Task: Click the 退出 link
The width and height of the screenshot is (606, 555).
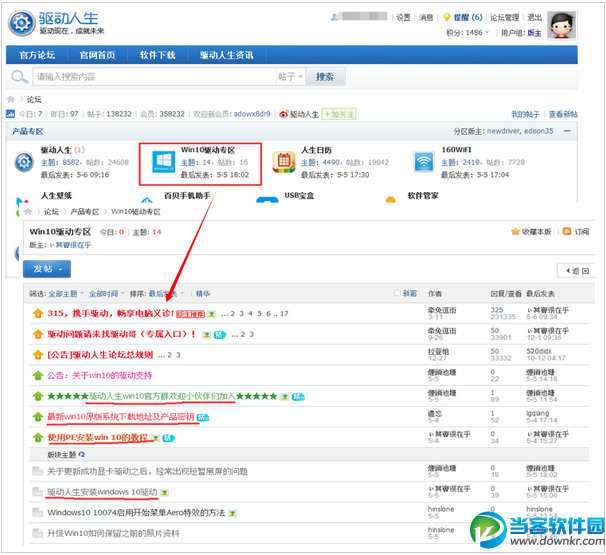Action: [535, 17]
